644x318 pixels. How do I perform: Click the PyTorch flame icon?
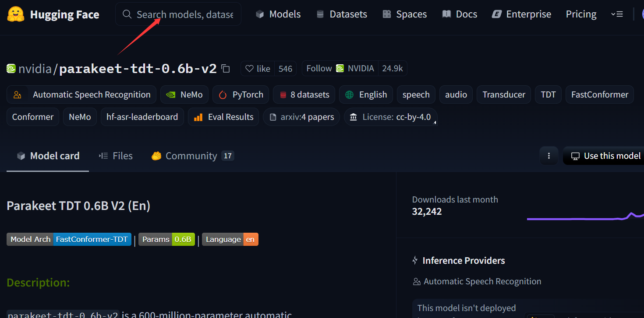[x=223, y=95]
